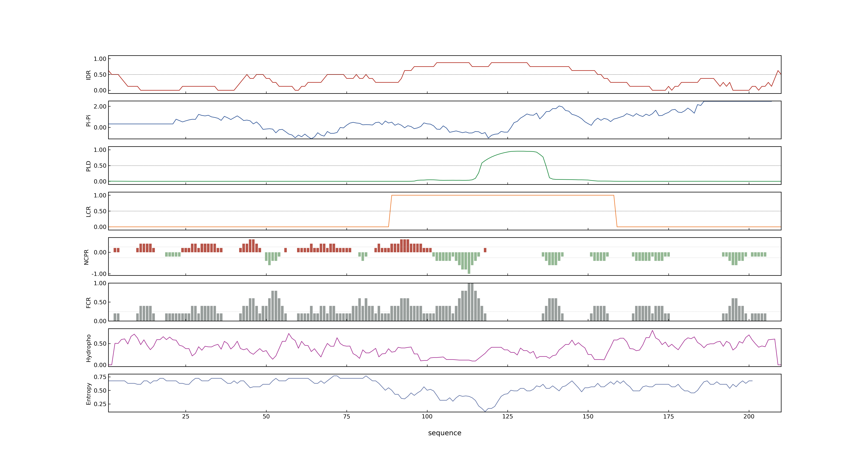868x463 pixels.
Task: Click the -1.00 tick on NCPR axis
Action: tap(99, 274)
